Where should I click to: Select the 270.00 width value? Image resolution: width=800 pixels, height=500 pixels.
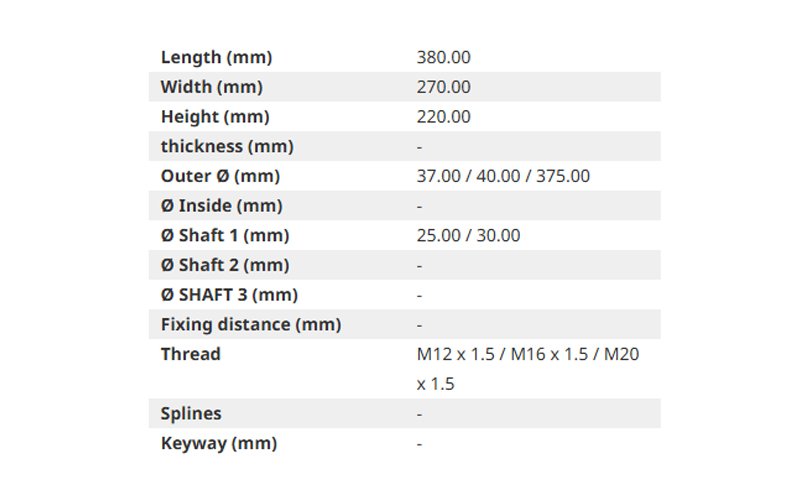point(443,87)
